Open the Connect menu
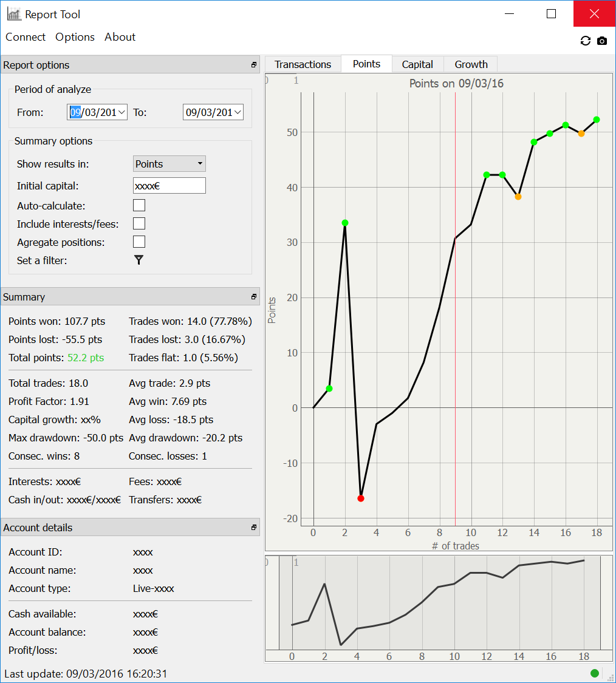616x683 pixels. [26, 37]
